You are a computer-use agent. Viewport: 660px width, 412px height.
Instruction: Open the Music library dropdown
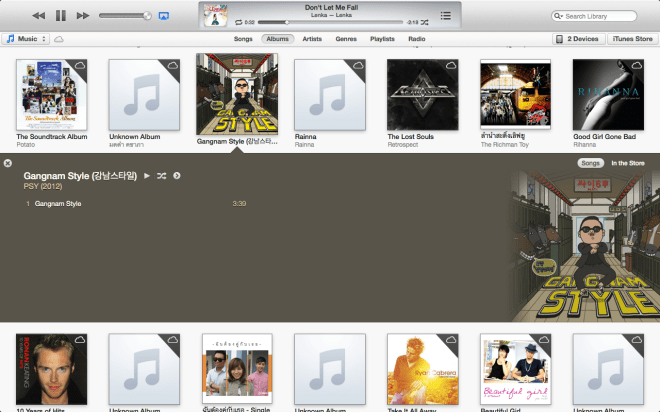click(x=25, y=39)
